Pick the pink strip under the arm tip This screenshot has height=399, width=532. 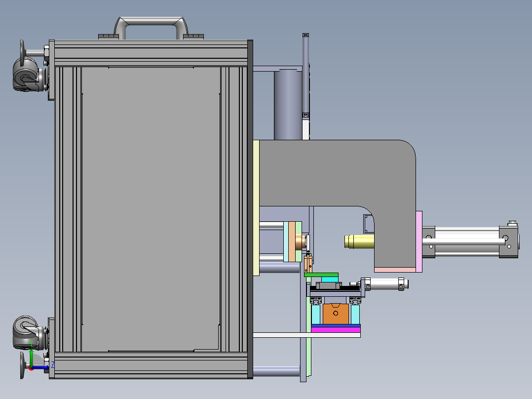395,270
